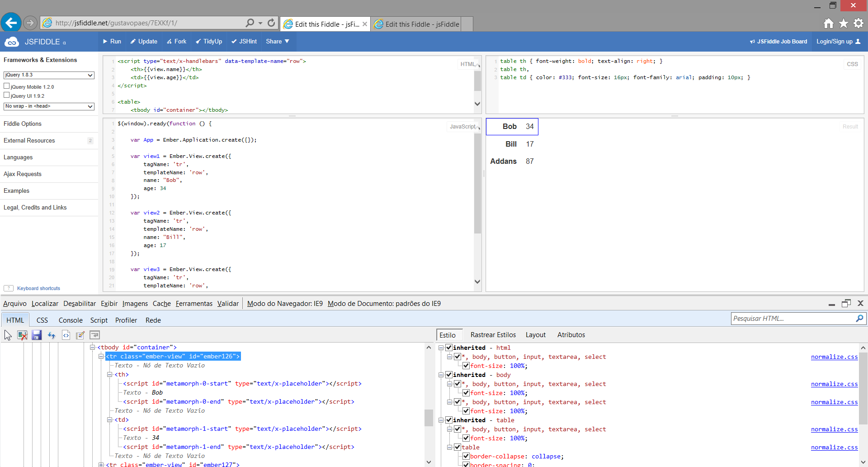
Task: Open Favorites star icon
Action: [844, 23]
